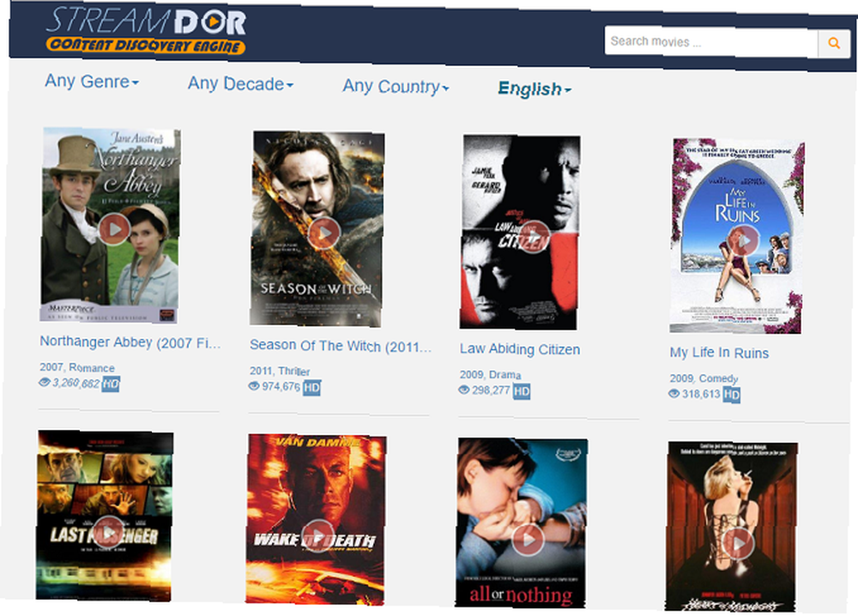This screenshot has height=616, width=858.
Task: Click the 298,277 view count
Action: pos(492,390)
